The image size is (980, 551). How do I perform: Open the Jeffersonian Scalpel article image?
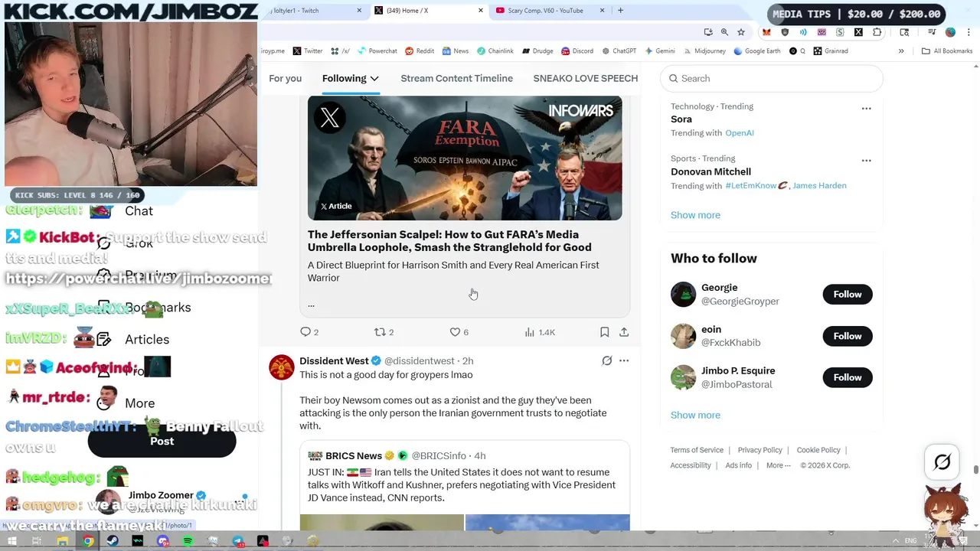[x=465, y=158]
